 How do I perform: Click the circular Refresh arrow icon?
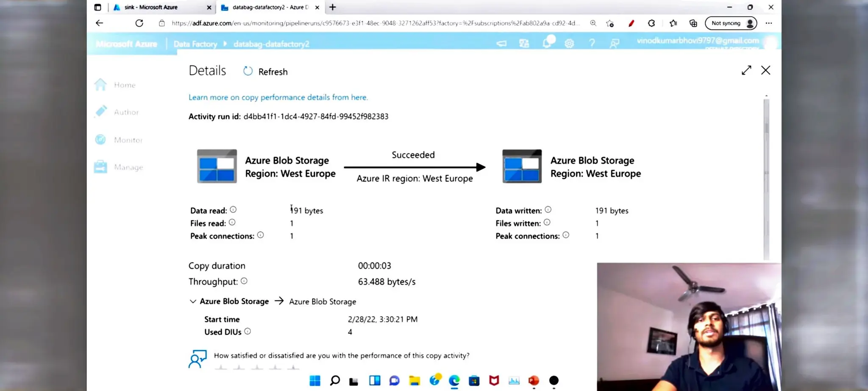click(248, 71)
